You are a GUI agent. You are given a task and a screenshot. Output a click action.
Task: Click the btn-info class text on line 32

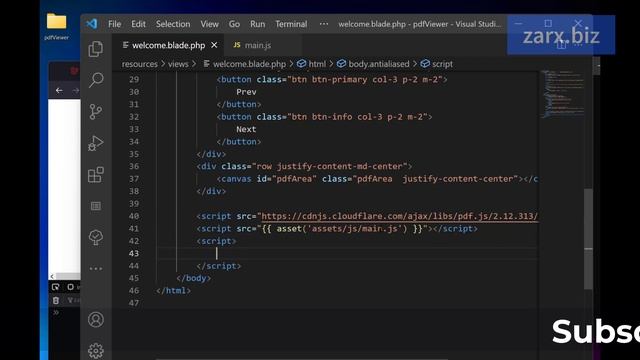point(332,117)
